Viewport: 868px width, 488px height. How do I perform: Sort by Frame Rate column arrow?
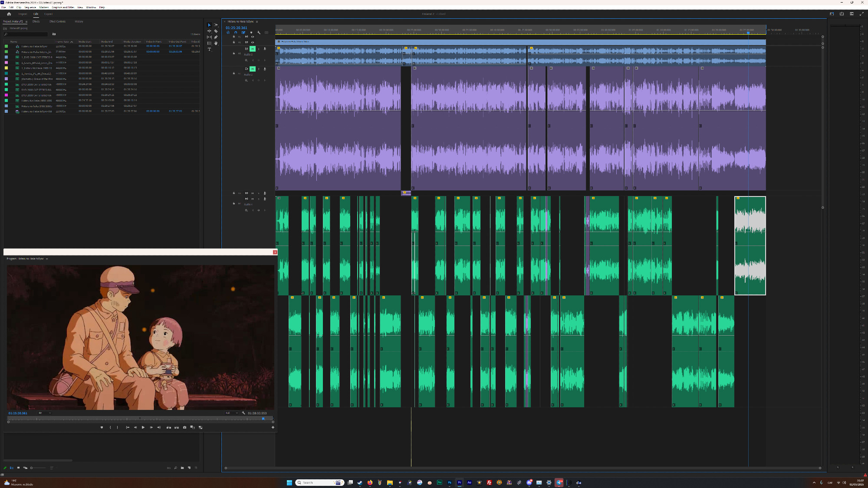click(x=72, y=42)
